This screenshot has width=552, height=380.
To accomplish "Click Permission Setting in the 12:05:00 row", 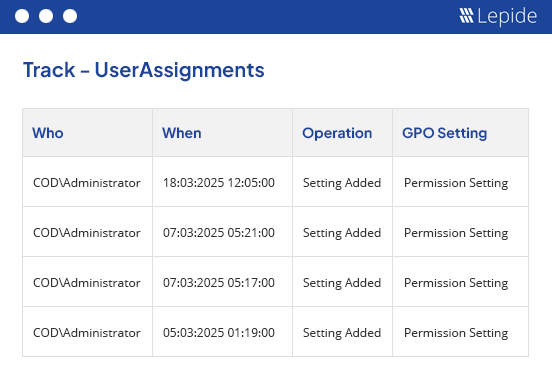I will point(456,183).
